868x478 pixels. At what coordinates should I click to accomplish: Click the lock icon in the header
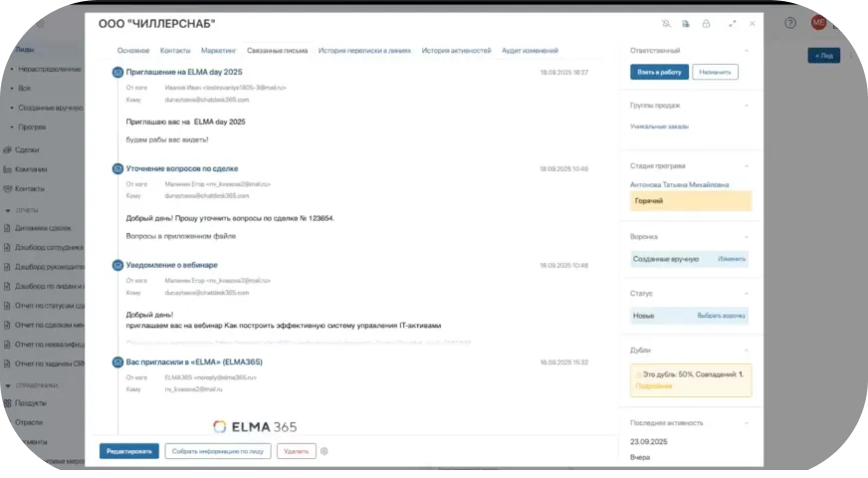click(706, 23)
